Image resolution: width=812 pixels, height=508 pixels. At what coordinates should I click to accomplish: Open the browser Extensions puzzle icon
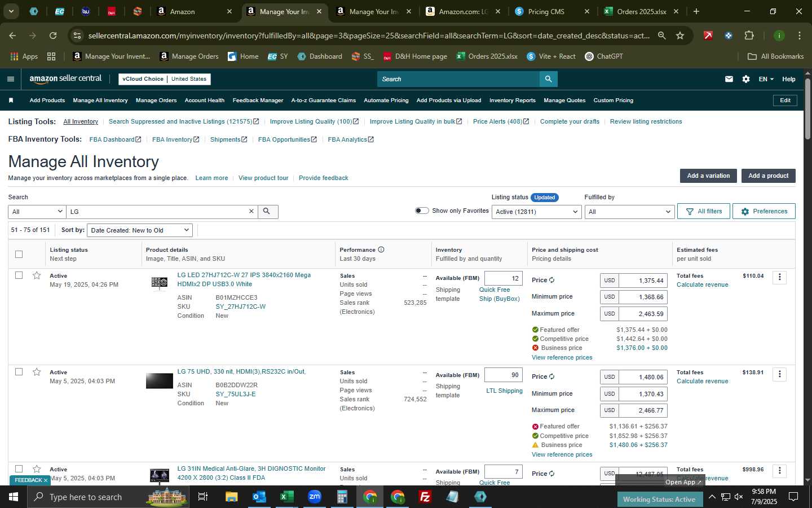(749, 36)
